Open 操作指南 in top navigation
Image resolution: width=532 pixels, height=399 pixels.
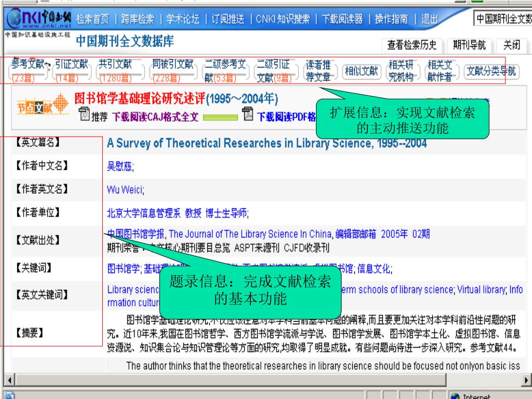tap(391, 19)
